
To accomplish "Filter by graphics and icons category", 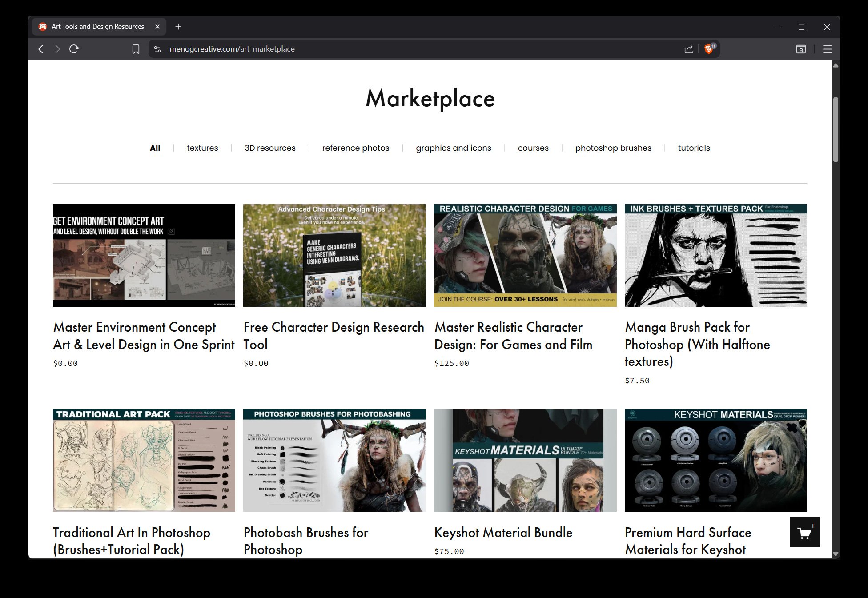I will tap(454, 148).
